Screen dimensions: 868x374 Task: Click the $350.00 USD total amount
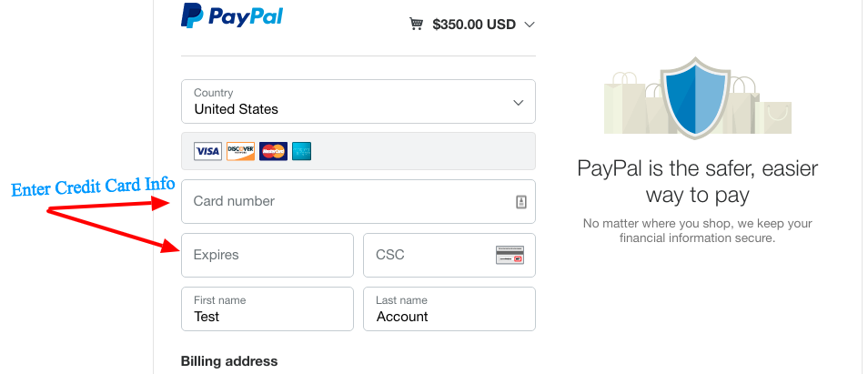point(474,25)
